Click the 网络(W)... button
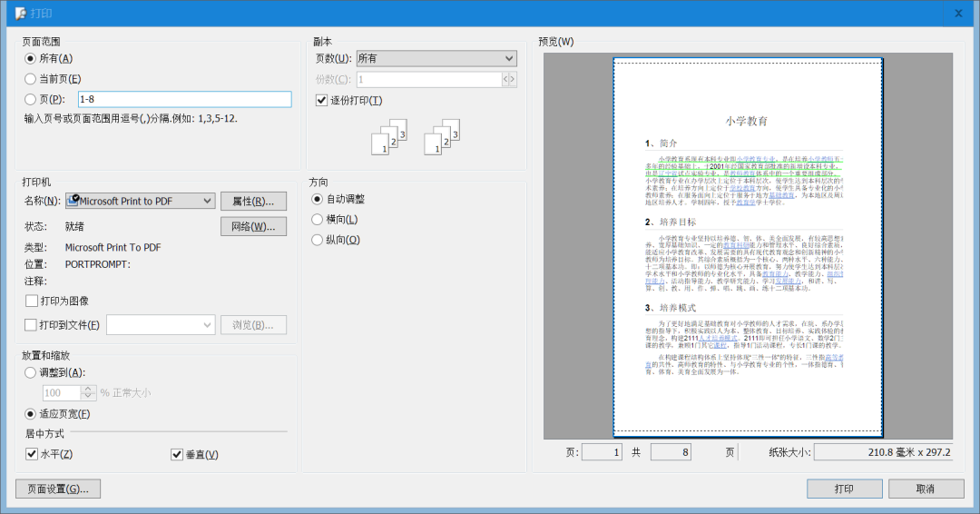The height and width of the screenshot is (514, 980). pos(253,226)
